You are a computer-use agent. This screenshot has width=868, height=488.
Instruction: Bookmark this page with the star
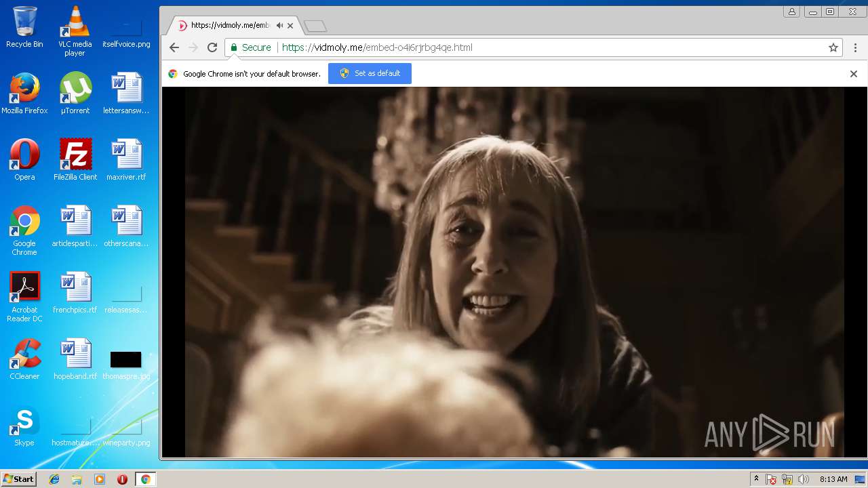click(833, 47)
